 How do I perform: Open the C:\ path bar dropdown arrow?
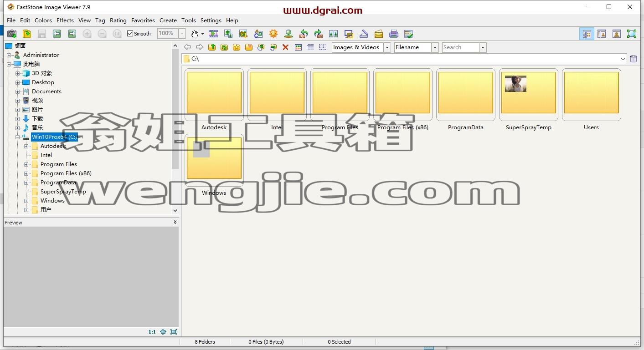click(x=623, y=59)
